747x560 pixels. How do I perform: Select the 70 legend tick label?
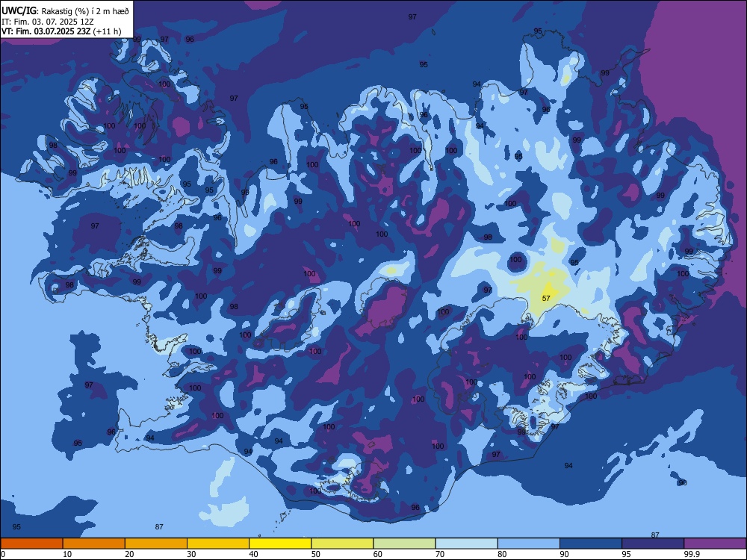[440, 554]
